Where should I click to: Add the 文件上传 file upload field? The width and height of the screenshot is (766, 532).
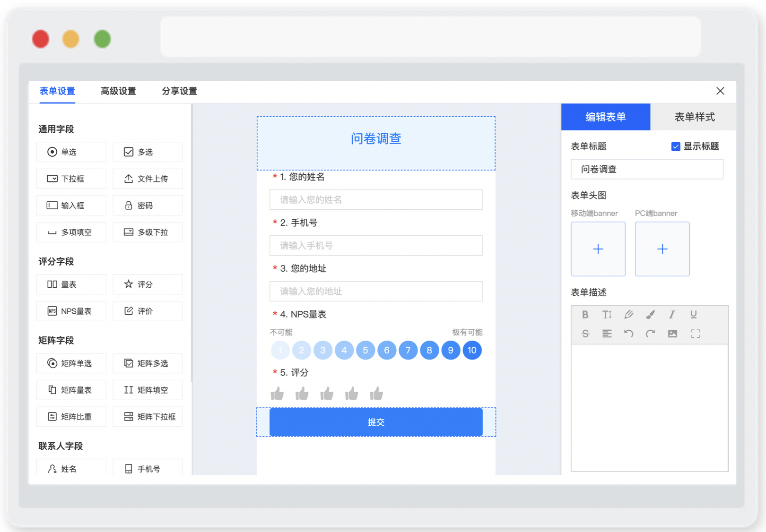pyautogui.click(x=148, y=179)
